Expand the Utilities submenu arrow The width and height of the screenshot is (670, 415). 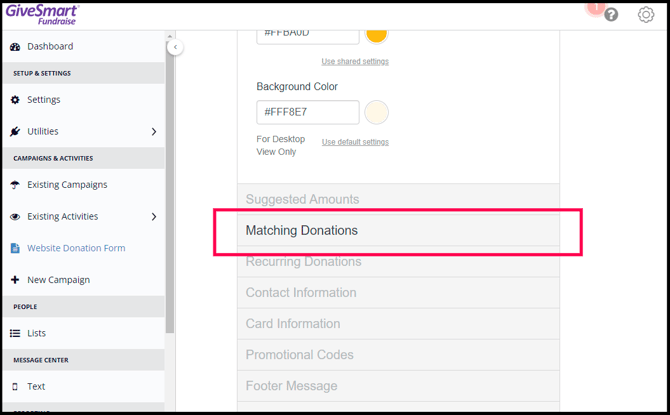click(153, 132)
